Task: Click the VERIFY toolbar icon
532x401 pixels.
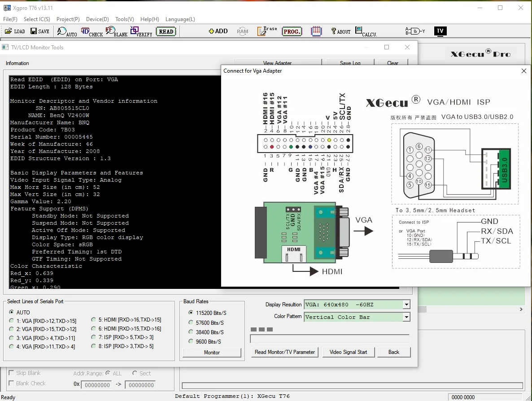Action: click(x=141, y=31)
